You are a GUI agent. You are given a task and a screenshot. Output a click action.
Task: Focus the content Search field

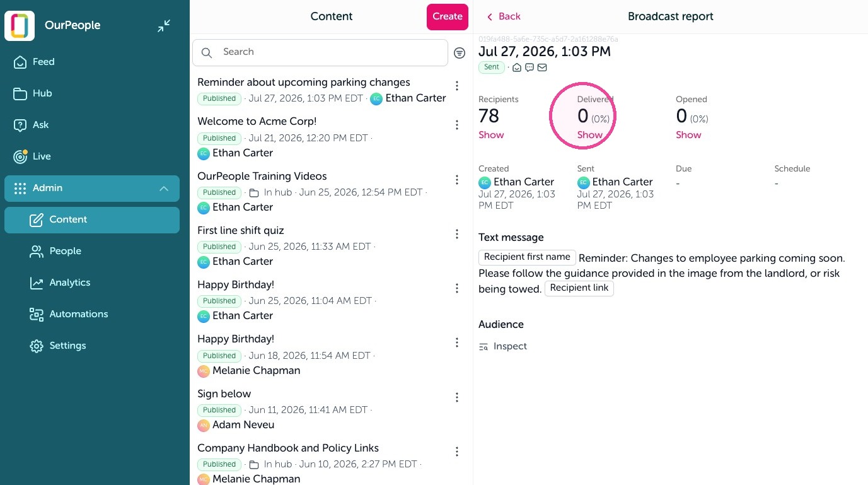(320, 52)
